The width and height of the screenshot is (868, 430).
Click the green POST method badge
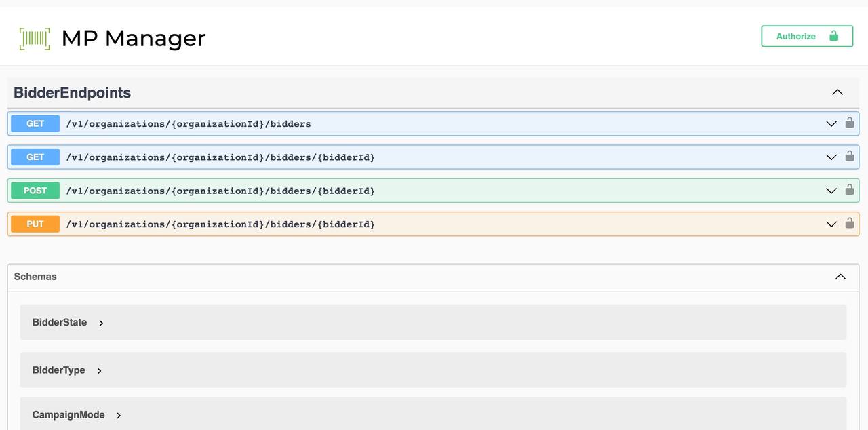click(35, 191)
